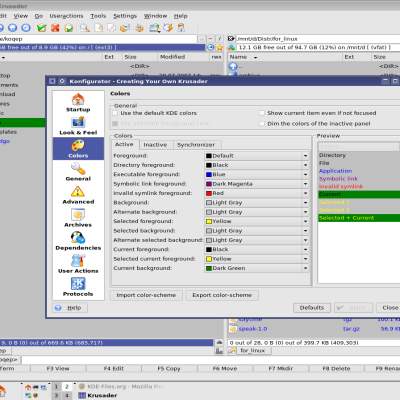Open the General settings page
The height and width of the screenshot is (400, 400).
point(78,172)
